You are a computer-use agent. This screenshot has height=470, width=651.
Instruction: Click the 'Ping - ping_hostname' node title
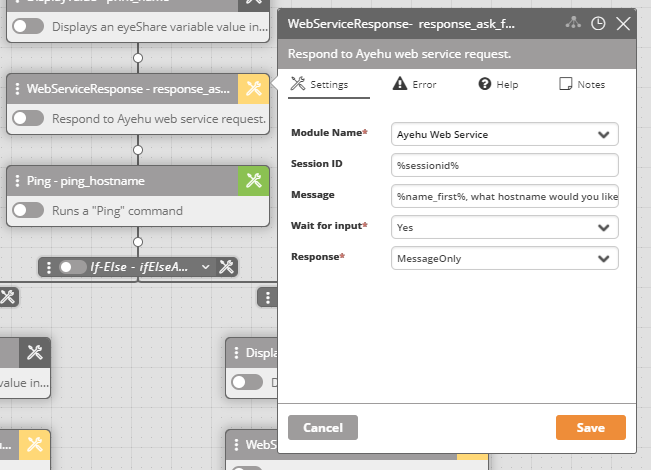[86, 181]
